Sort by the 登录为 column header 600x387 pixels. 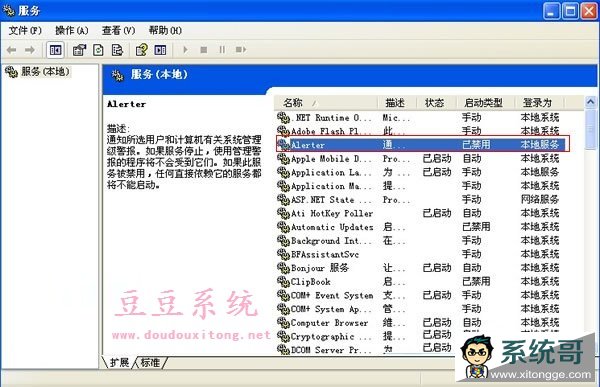[x=539, y=103]
